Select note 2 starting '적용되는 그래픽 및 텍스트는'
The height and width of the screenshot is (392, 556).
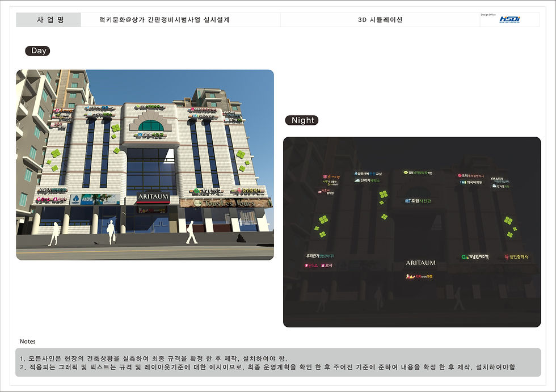point(267,367)
